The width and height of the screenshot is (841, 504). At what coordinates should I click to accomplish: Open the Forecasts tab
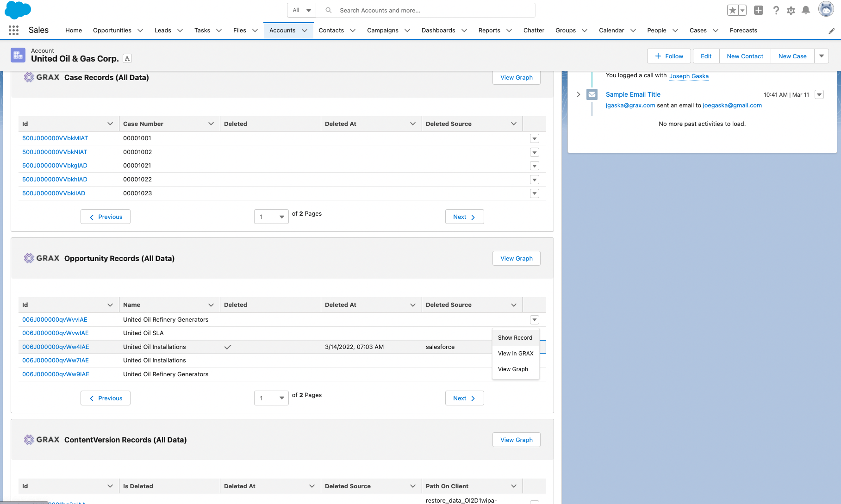tap(743, 31)
